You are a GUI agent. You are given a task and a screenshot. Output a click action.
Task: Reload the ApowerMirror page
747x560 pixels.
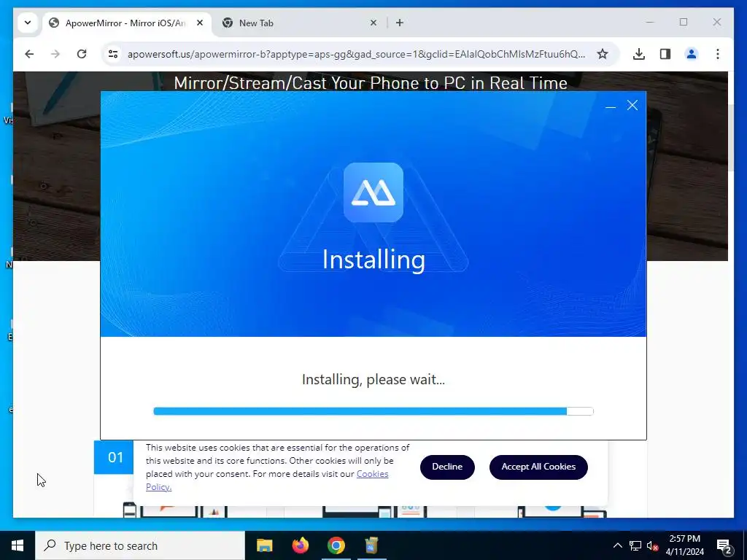[x=82, y=54]
